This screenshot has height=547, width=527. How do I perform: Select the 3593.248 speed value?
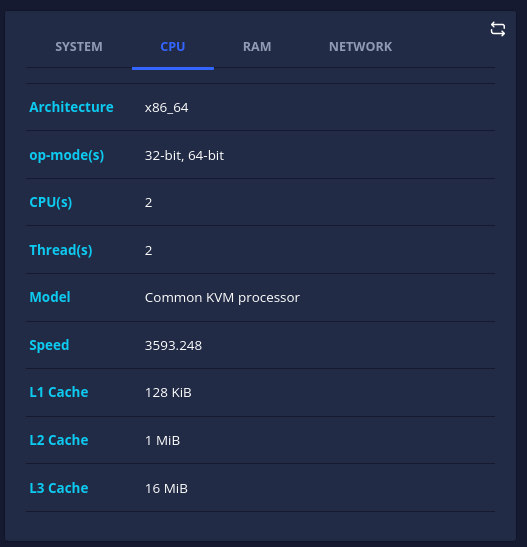[x=173, y=345]
